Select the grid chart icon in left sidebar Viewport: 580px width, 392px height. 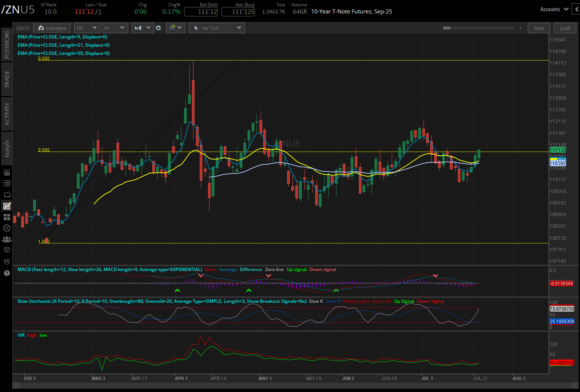7,205
